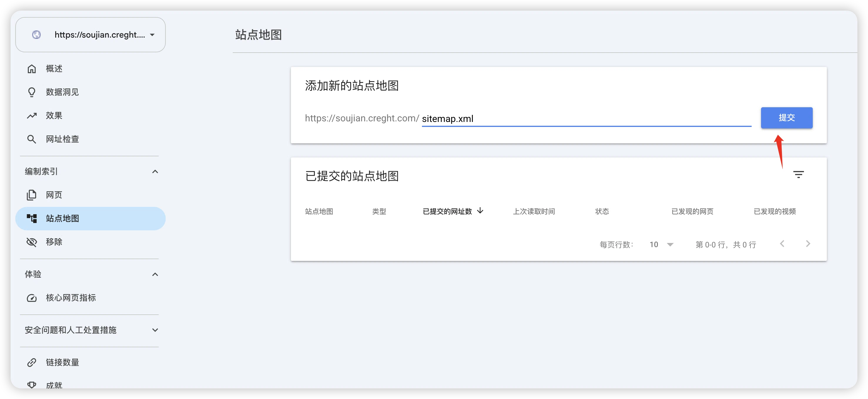The height and width of the screenshot is (399, 868).
Task: Focus the sitemap URL input field with sitemap.xml
Action: (x=586, y=119)
